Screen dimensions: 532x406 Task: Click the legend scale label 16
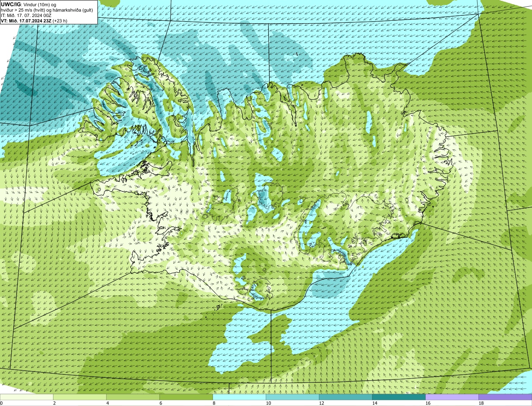428,403
